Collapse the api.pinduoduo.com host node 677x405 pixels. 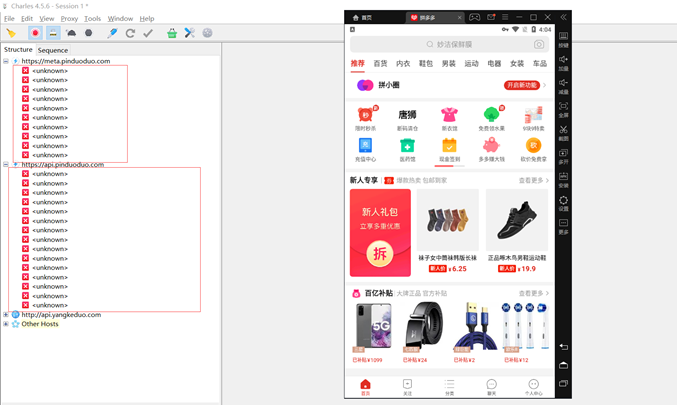click(x=6, y=165)
